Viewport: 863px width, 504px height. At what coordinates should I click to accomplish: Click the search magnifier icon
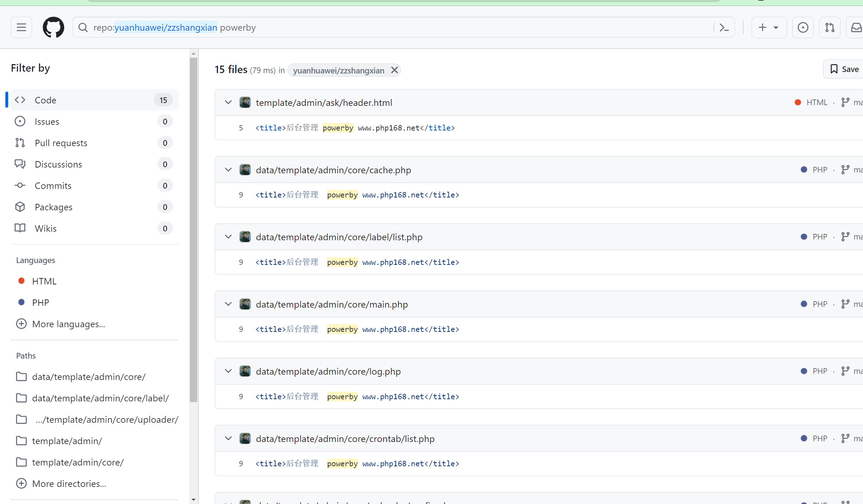(x=83, y=27)
